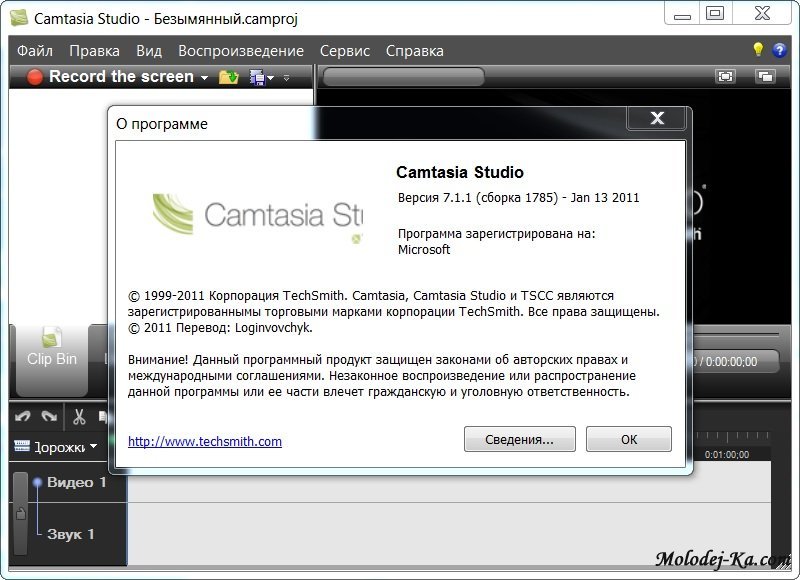The width and height of the screenshot is (800, 580).
Task: Open the Дорожки tracks dropdown
Action: [56, 447]
